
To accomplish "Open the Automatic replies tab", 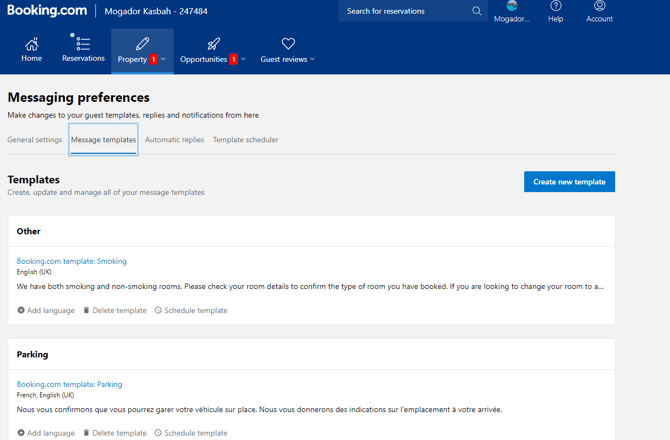I will pyautogui.click(x=174, y=140).
